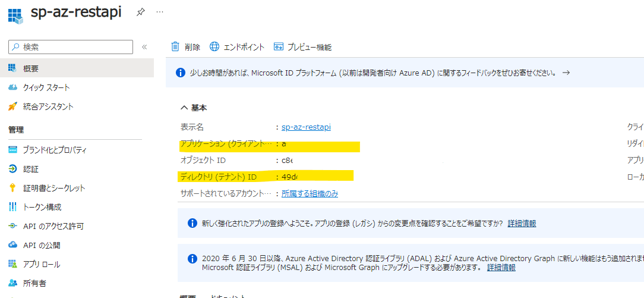Click the 管理 section heading
The height and width of the screenshot is (298, 644).
16,130
